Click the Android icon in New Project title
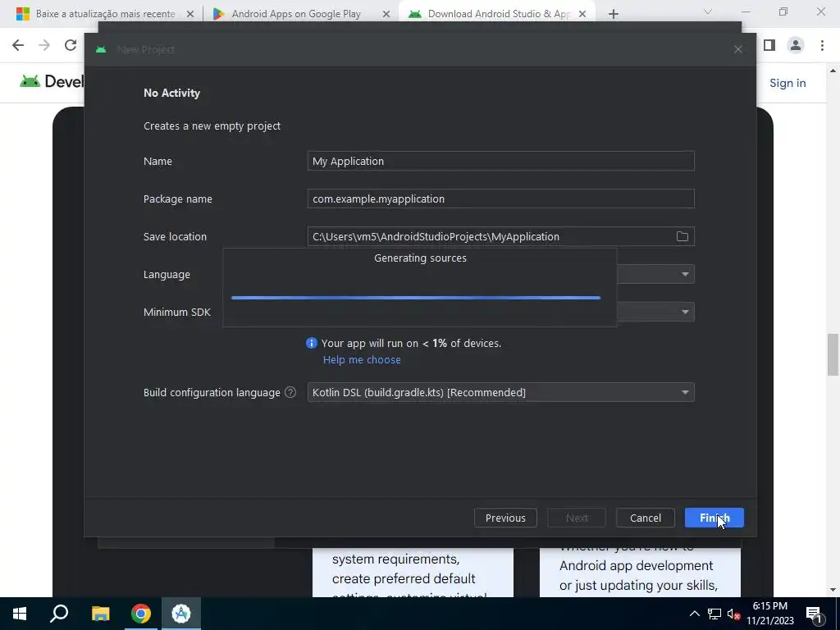The image size is (840, 630). [x=101, y=49]
